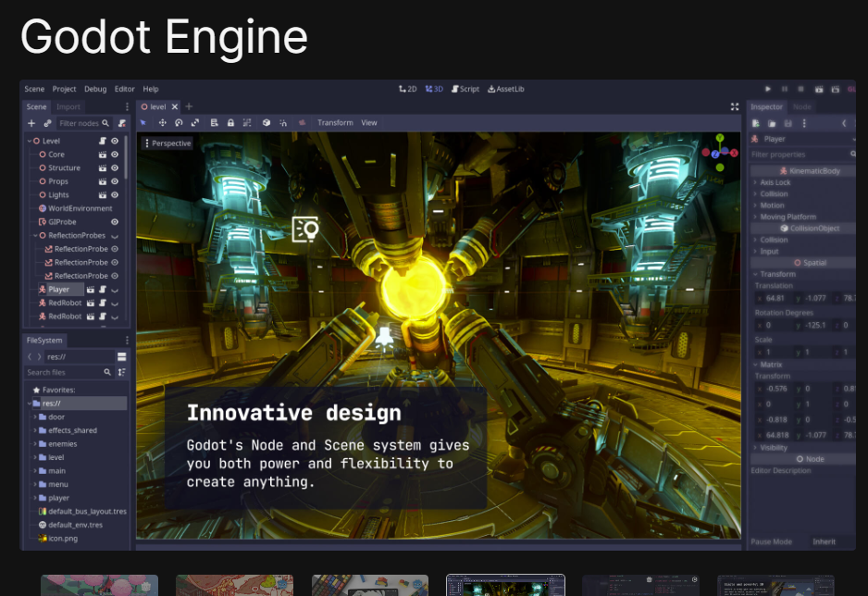Toggle visibility eye of Lights node

tap(115, 194)
